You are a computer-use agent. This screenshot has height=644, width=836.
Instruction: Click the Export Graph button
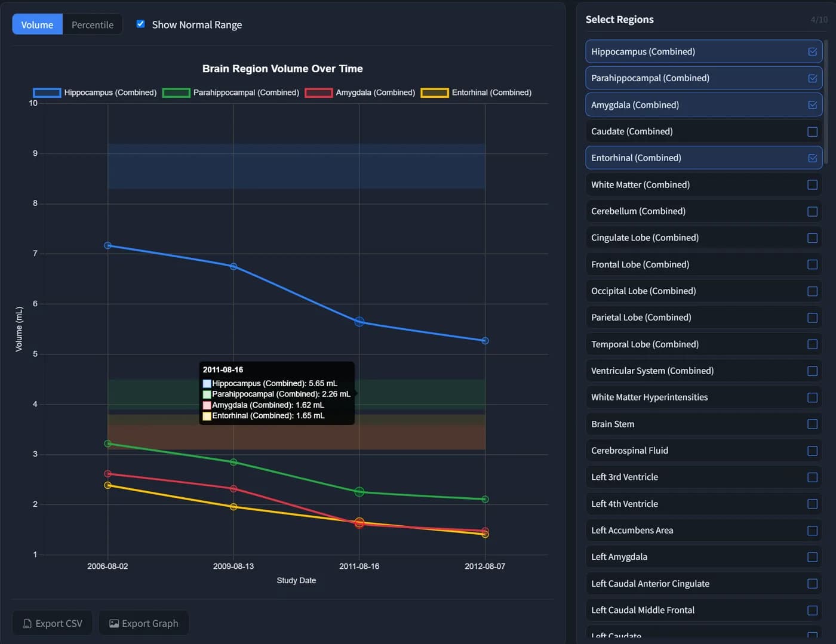tap(143, 623)
